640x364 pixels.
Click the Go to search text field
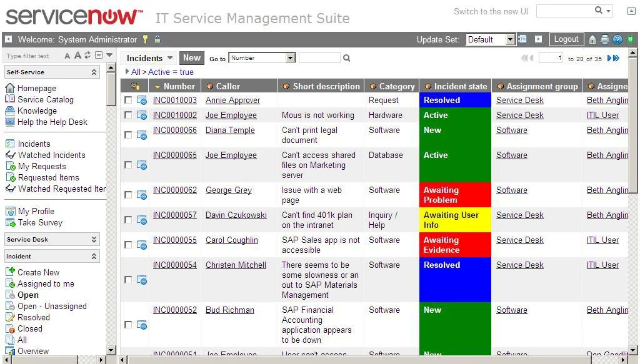point(319,58)
